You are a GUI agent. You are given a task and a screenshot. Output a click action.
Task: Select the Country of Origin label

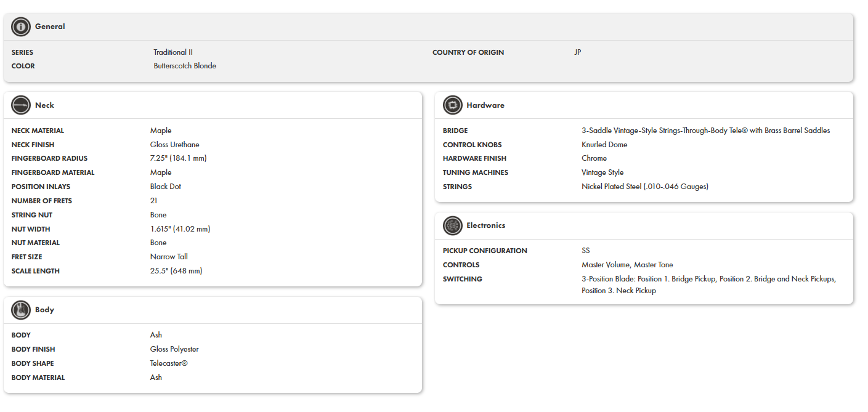pos(468,52)
